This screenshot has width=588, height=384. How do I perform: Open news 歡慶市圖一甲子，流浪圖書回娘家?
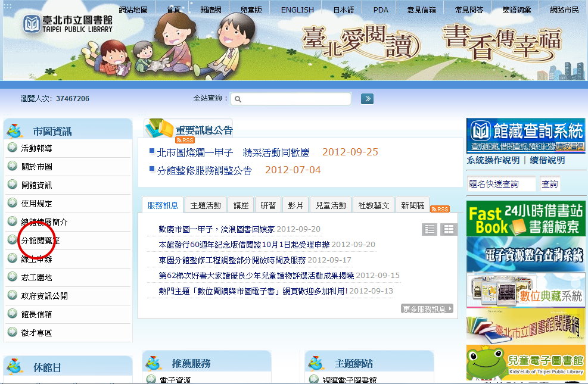(217, 229)
